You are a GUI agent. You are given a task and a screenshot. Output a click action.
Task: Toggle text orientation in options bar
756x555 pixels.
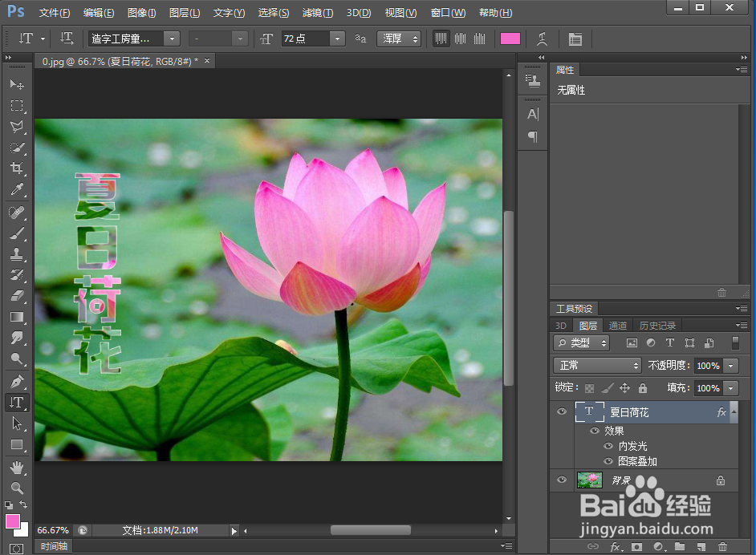click(67, 38)
